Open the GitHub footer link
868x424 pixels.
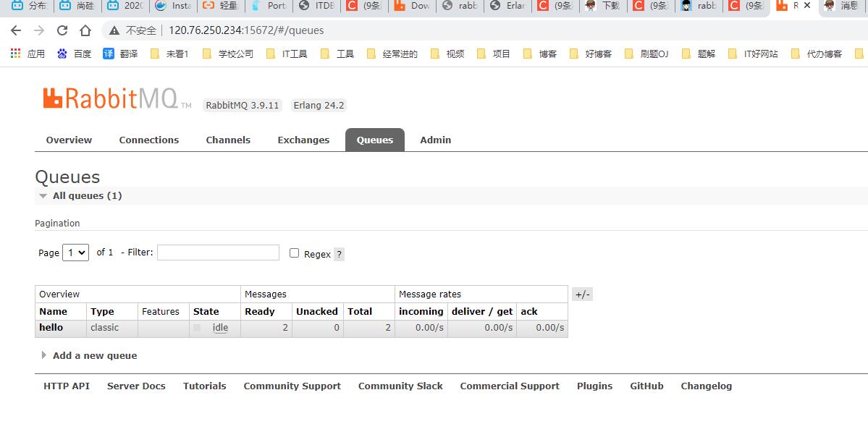pos(646,386)
